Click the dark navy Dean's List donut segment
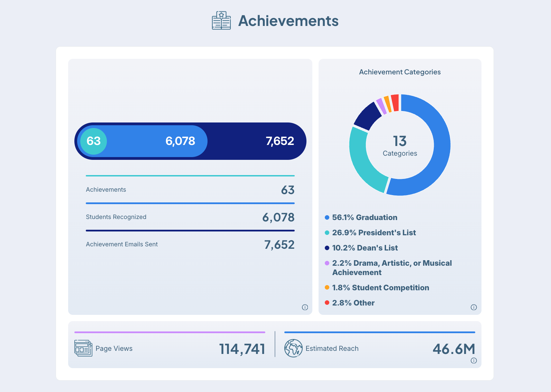This screenshot has height=392, width=551. 367,116
